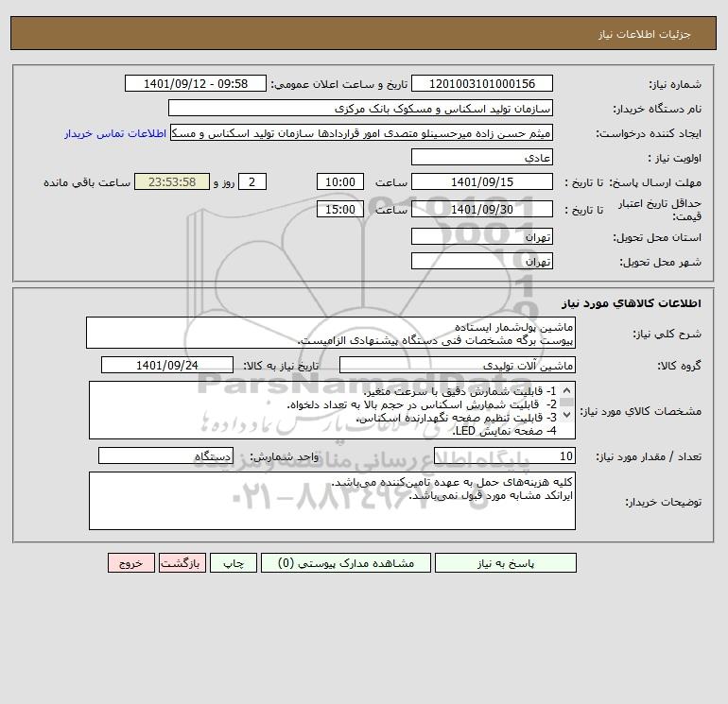Click the توضیحات خریدار label
Image resolution: width=728 pixels, height=704 pixels.
(664, 502)
